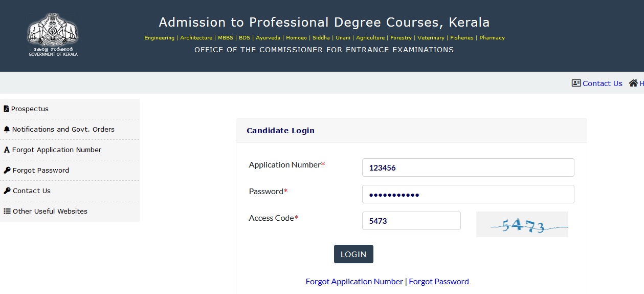
Task: Open Notifications and Govt. Orders
Action: click(70, 130)
